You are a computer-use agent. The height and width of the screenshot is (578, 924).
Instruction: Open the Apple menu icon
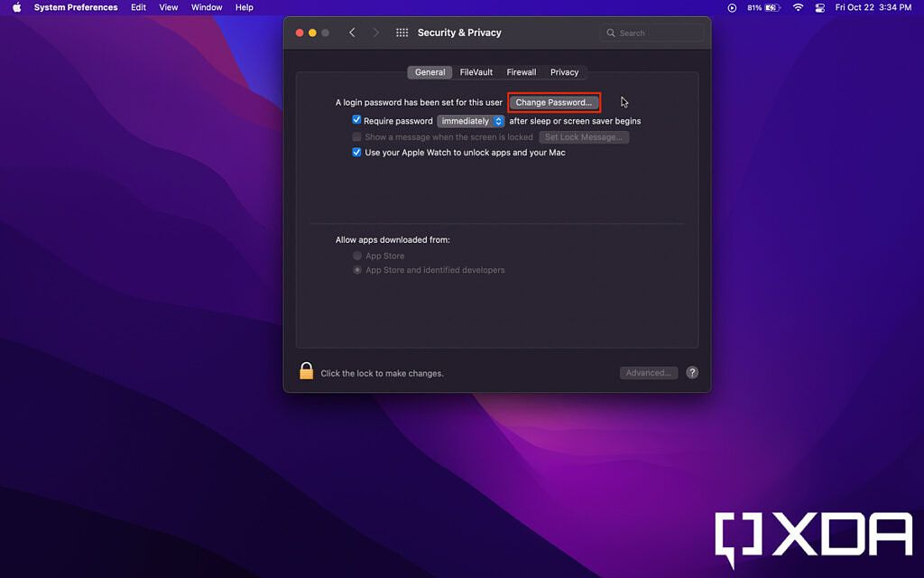[x=15, y=7]
